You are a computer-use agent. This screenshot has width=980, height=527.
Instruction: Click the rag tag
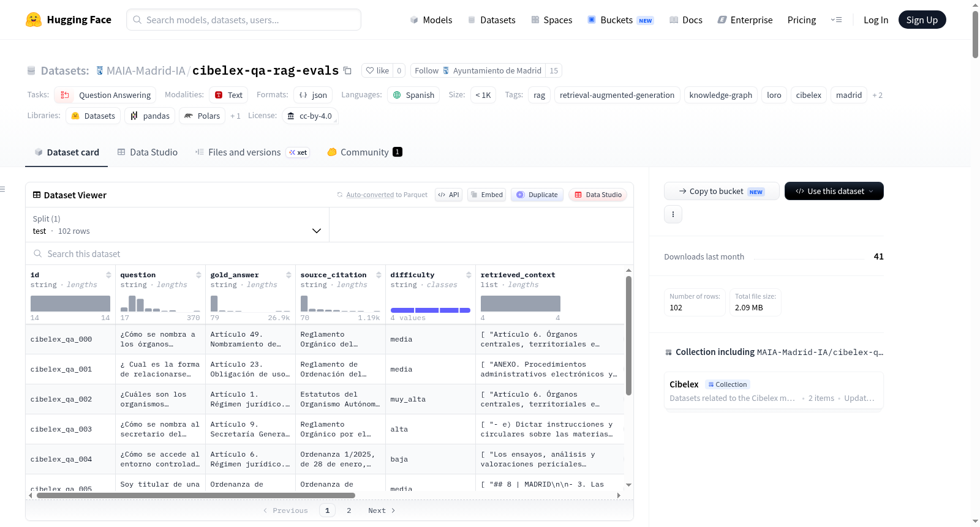click(x=539, y=95)
